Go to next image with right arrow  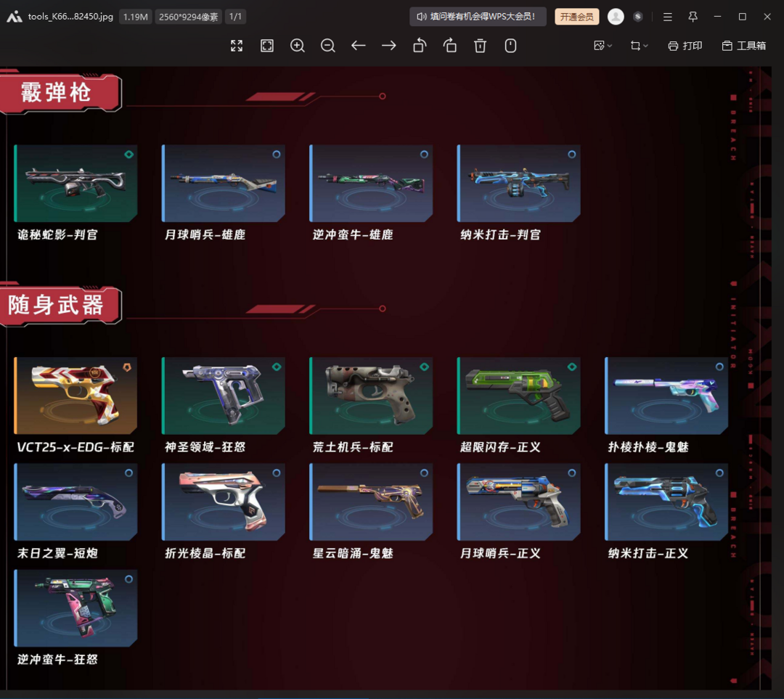pyautogui.click(x=388, y=46)
